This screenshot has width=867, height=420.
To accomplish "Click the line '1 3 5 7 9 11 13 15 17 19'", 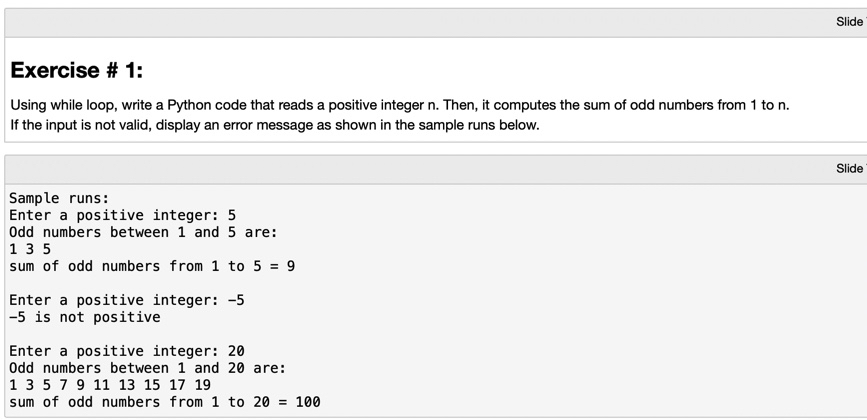I will tap(110, 385).
